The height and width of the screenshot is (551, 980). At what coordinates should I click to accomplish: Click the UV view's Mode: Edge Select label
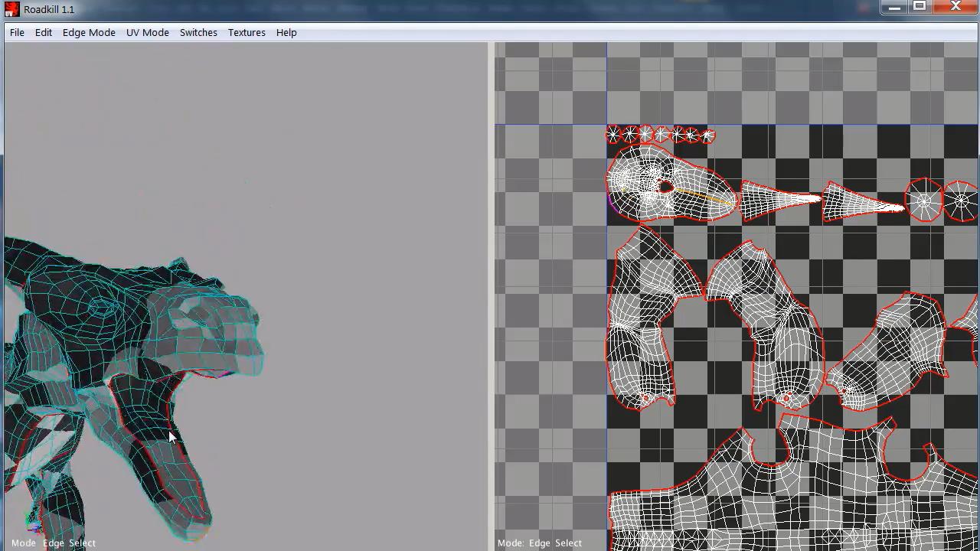(x=540, y=543)
